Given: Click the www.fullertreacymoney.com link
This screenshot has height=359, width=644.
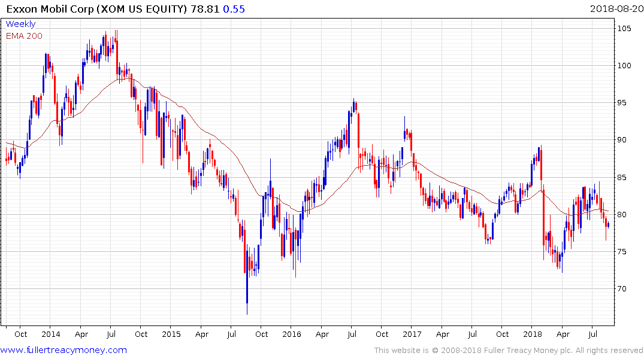Looking at the screenshot, I should (x=64, y=350).
